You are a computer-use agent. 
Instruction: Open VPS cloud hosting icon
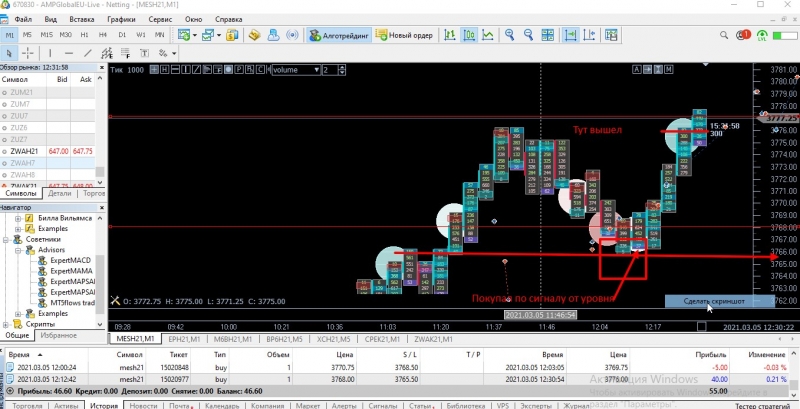pyautogui.click(x=273, y=35)
